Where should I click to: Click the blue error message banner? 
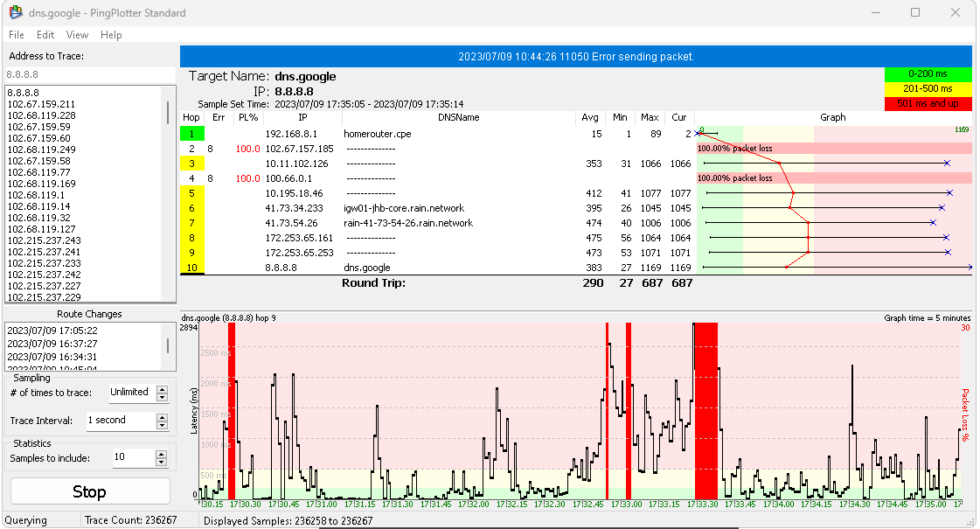(x=575, y=56)
